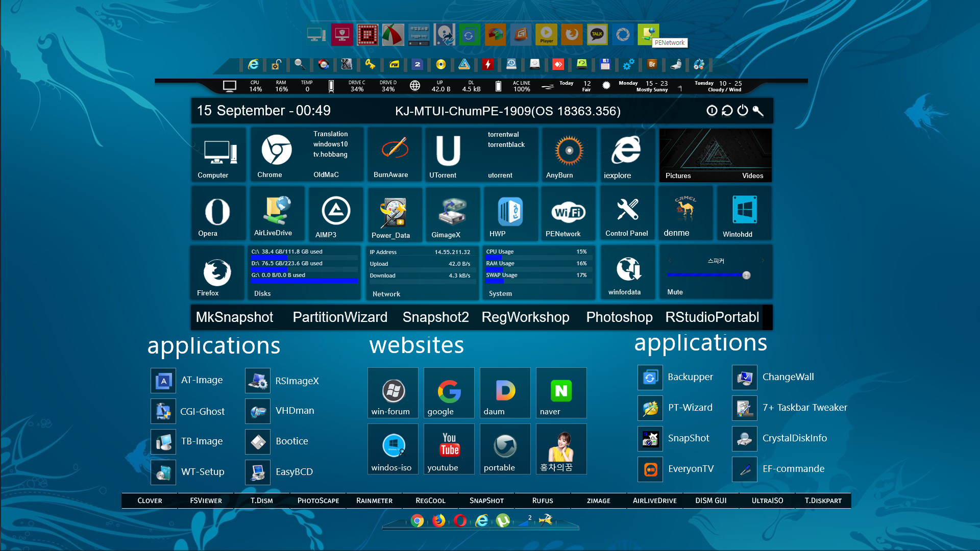Click the shutdown power icon in header

click(743, 110)
